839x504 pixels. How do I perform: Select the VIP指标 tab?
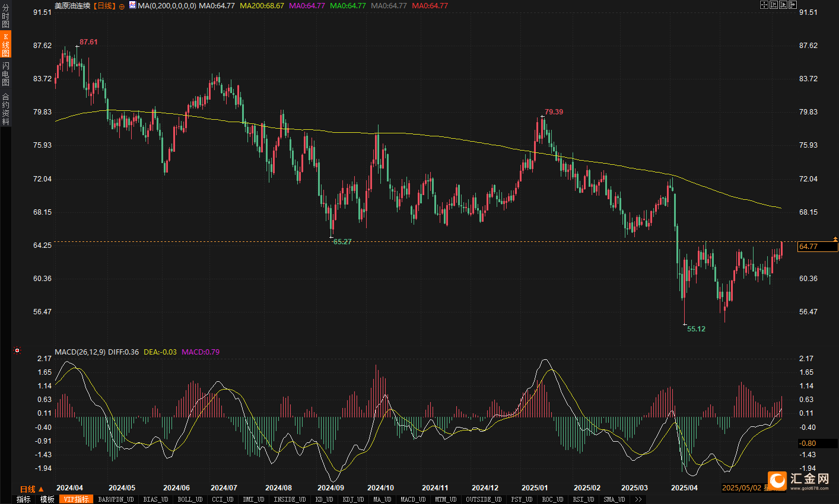tap(76, 499)
